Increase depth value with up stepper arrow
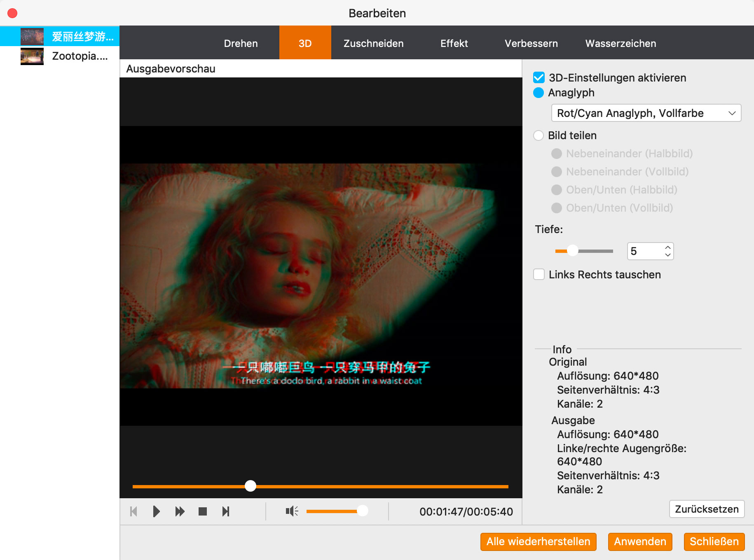 668,247
